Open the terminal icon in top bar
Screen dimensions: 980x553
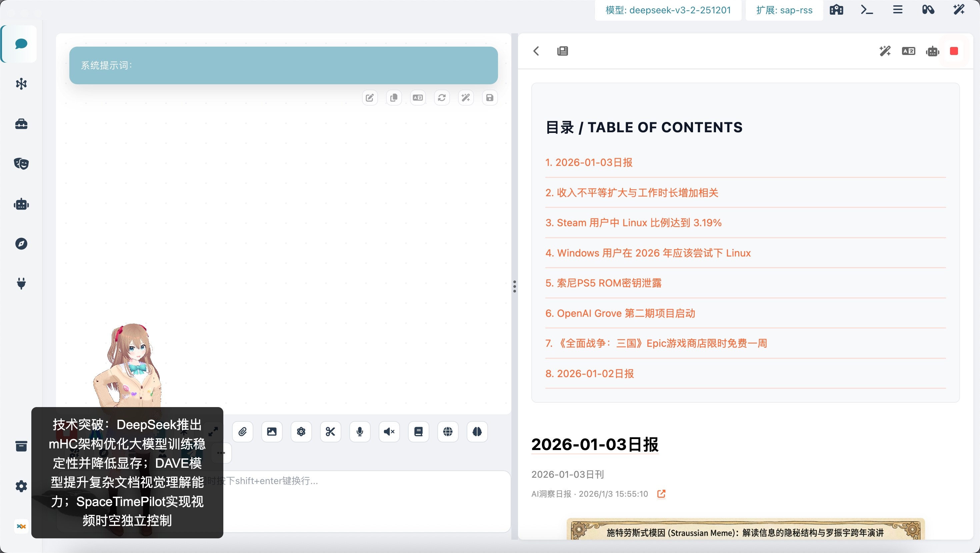pos(867,10)
